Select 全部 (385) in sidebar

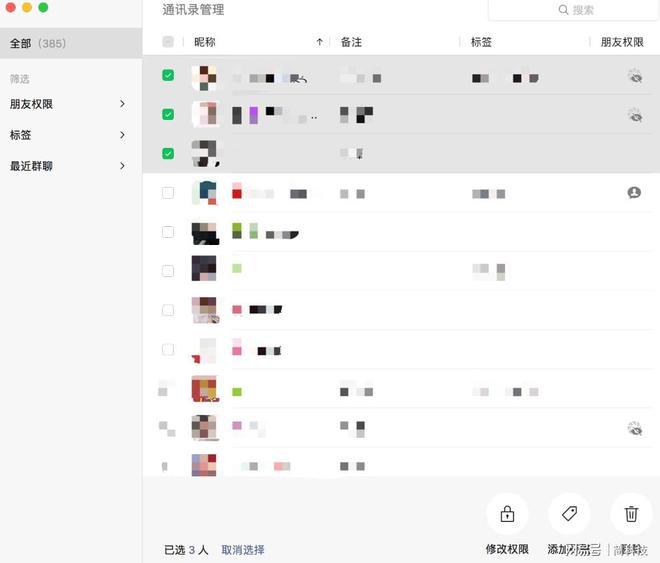[x=71, y=43]
